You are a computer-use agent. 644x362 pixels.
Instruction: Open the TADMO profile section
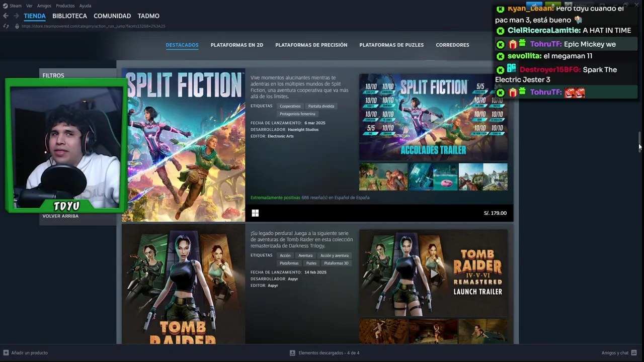click(148, 16)
